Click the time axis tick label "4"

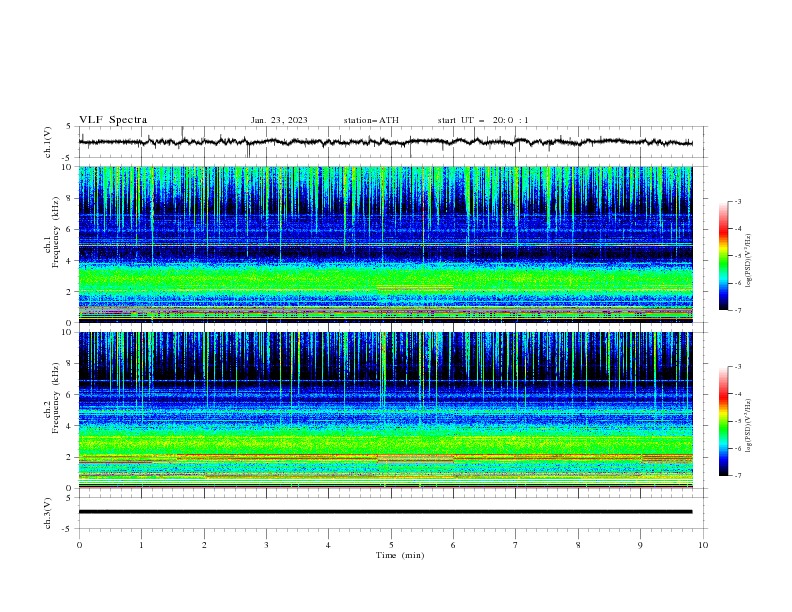(x=329, y=545)
